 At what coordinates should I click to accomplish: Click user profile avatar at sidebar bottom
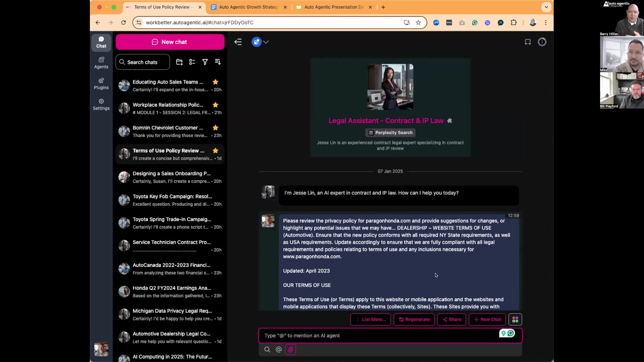101,349
